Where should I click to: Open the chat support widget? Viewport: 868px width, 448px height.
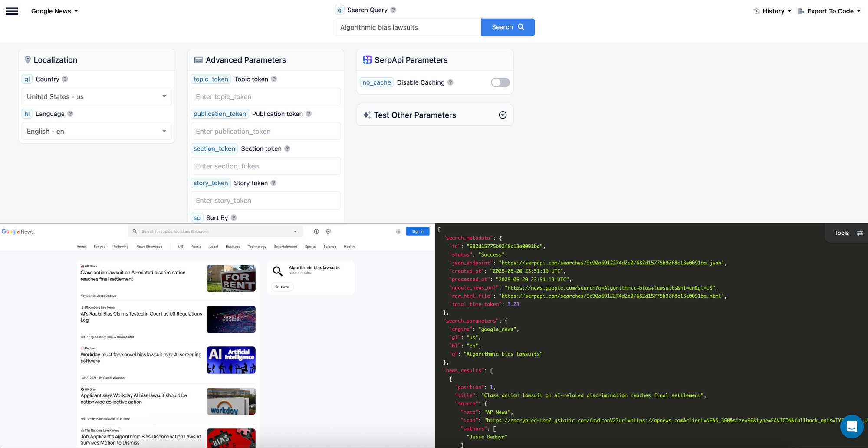click(x=852, y=426)
